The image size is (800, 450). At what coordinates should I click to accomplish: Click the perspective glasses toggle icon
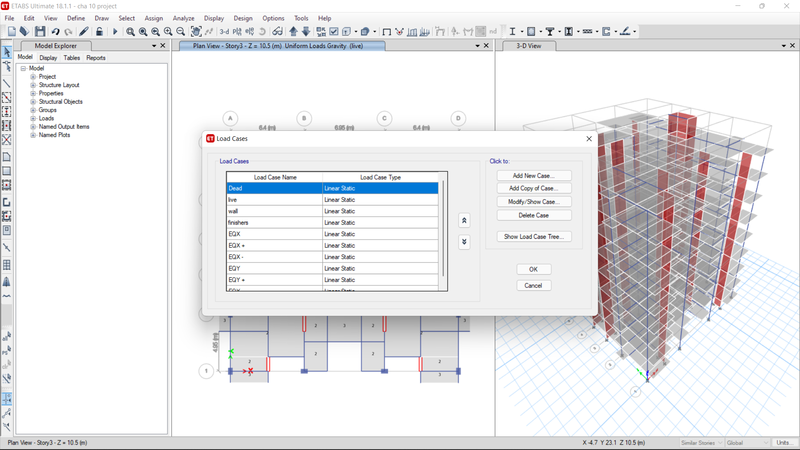(277, 32)
